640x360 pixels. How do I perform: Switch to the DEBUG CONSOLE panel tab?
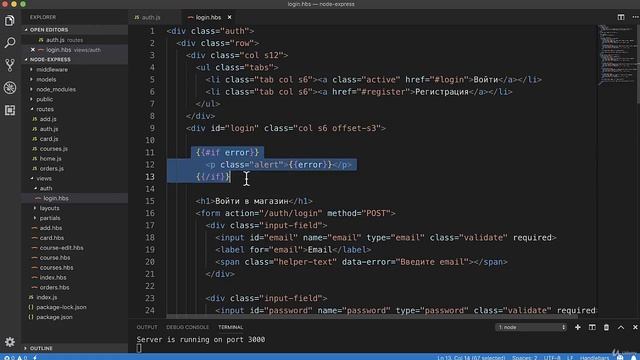click(x=187, y=327)
